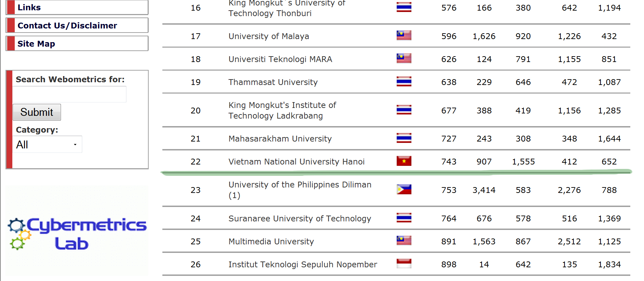Click the Malaysia flag beside Universiti Teknologi MARA
The width and height of the screenshot is (644, 281).
(x=404, y=58)
